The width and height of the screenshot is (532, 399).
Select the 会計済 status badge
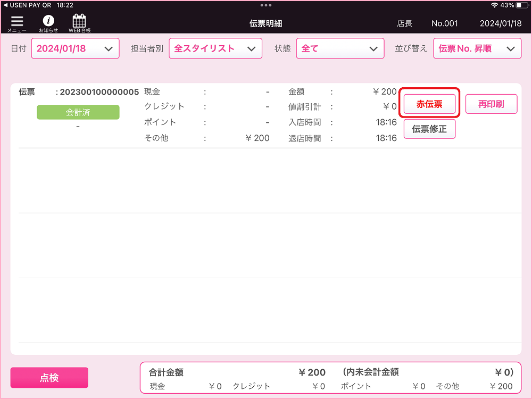78,112
